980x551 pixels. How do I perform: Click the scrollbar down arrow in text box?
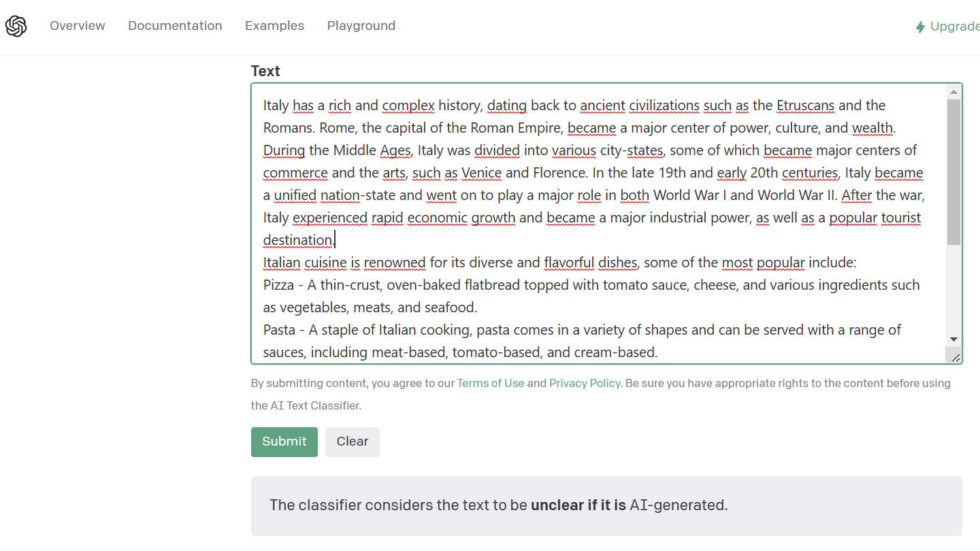tap(953, 339)
